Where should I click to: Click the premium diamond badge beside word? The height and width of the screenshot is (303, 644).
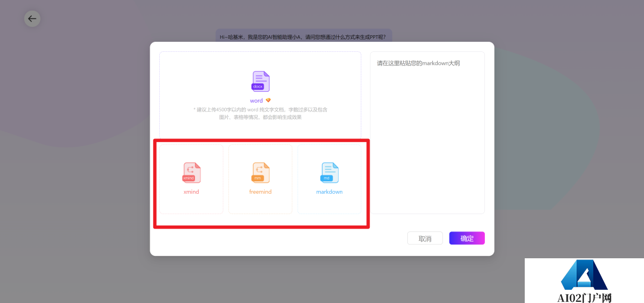point(268,100)
